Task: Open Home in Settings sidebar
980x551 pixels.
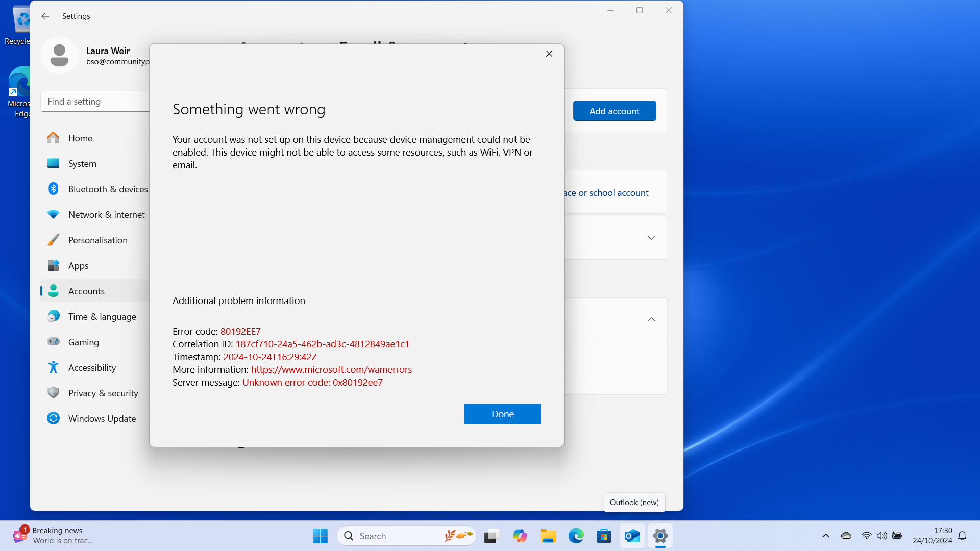Action: click(95, 138)
